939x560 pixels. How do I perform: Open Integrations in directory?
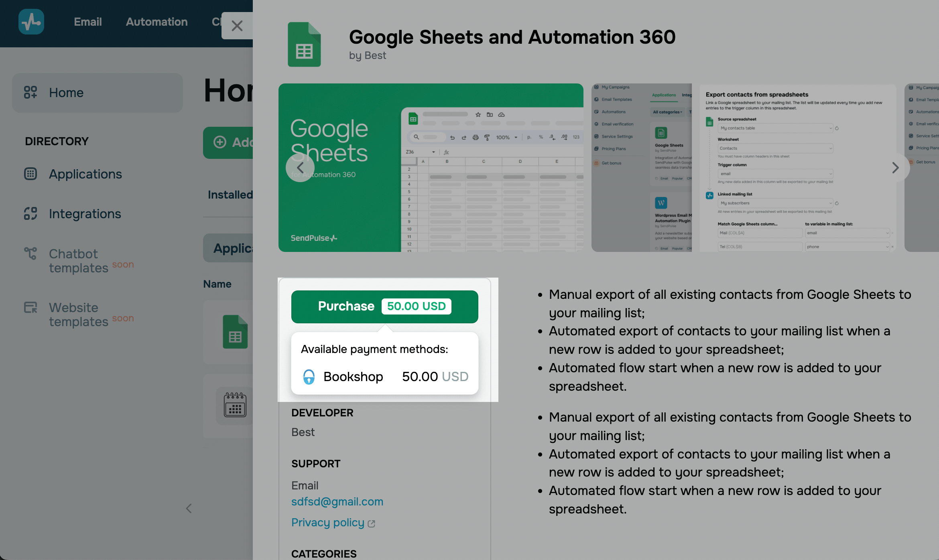point(85,214)
